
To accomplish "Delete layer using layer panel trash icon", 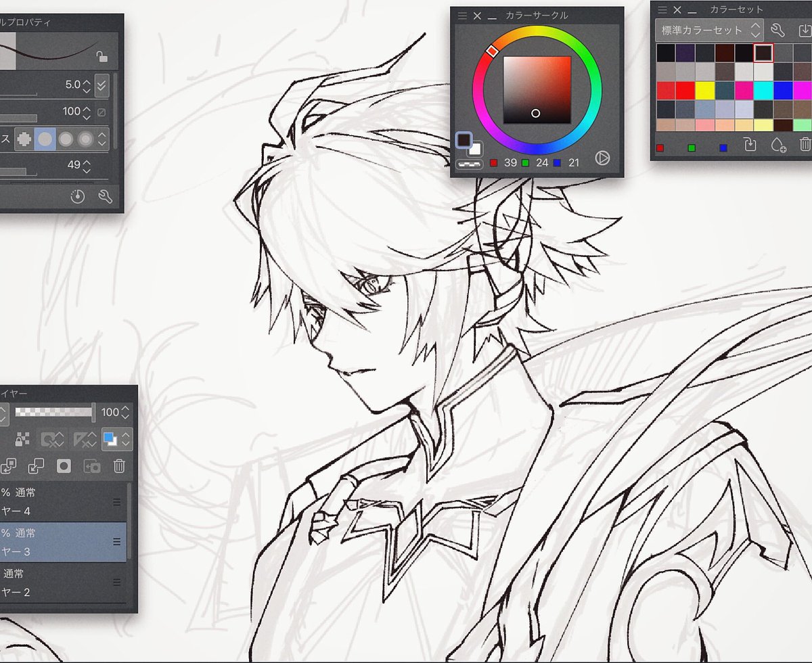I will 119,466.
